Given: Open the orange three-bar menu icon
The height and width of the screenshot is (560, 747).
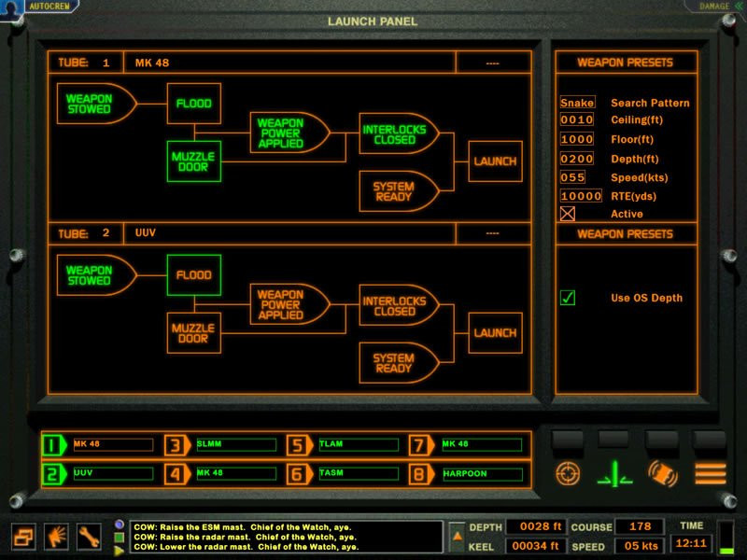Looking at the screenshot, I should (x=711, y=474).
